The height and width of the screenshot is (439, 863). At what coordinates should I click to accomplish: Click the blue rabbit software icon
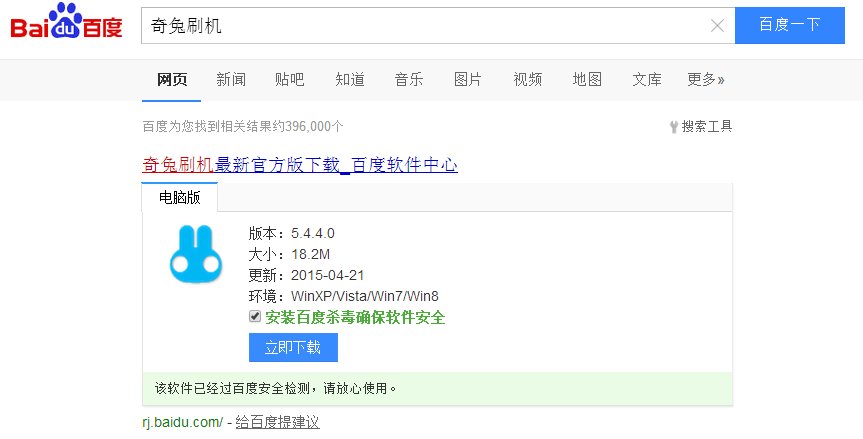[x=196, y=254]
